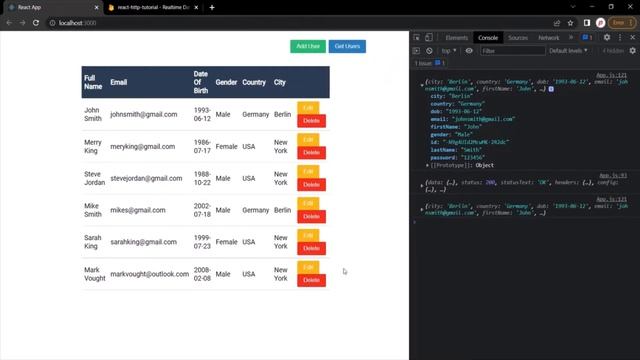Screen dimensions: 640x360
Task: Click the object info badge icon in console
Action: (x=551, y=89)
